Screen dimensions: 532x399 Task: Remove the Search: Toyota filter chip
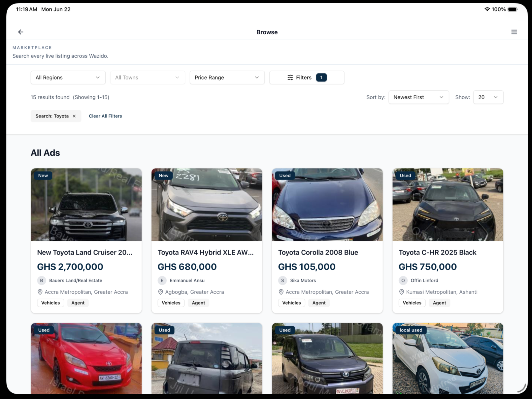tap(74, 116)
